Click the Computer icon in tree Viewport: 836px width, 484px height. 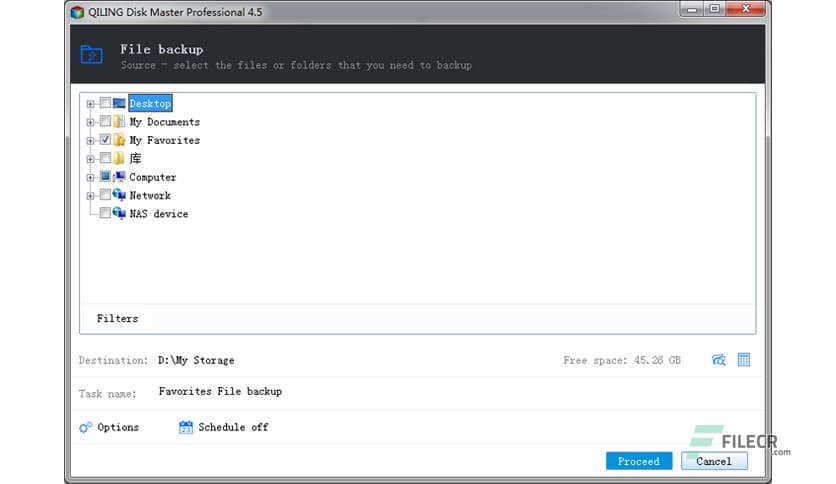click(x=119, y=176)
